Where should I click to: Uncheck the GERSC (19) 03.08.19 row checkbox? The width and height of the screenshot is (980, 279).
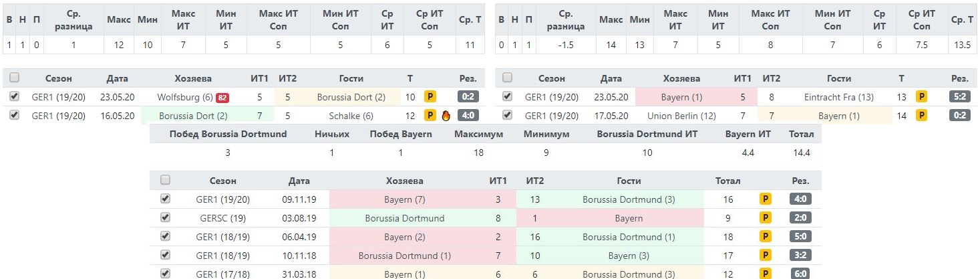(x=166, y=217)
